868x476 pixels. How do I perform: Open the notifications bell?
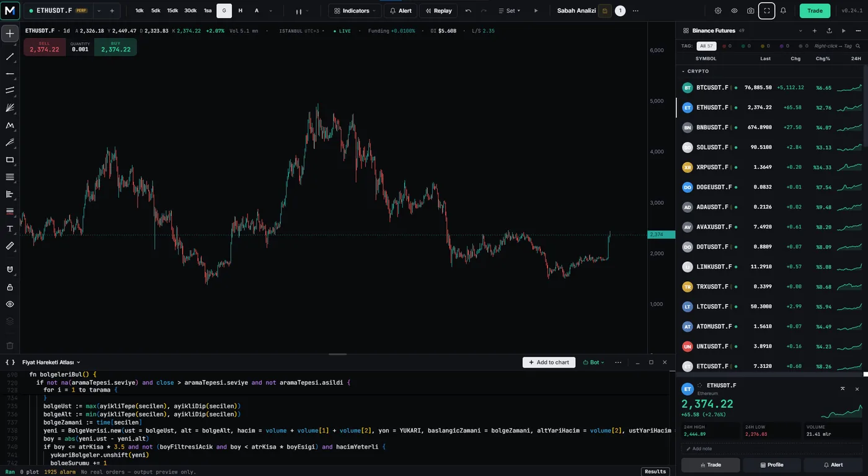pos(783,11)
